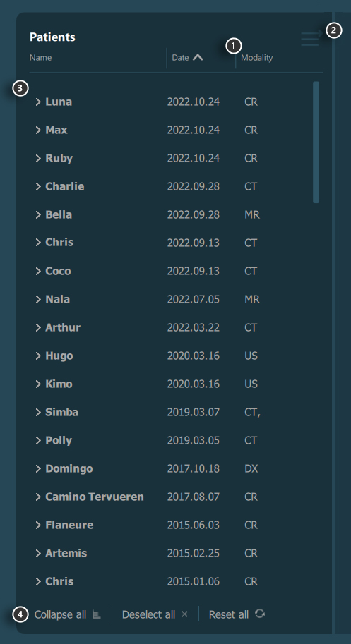Viewport: 351px width, 644px height.
Task: Click the collapse panel arrow icon
Action: coord(311,38)
